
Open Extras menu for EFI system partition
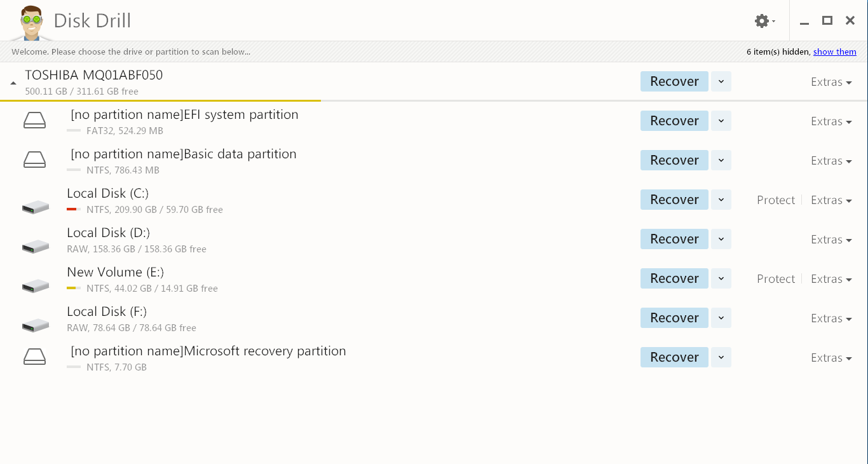click(x=831, y=121)
